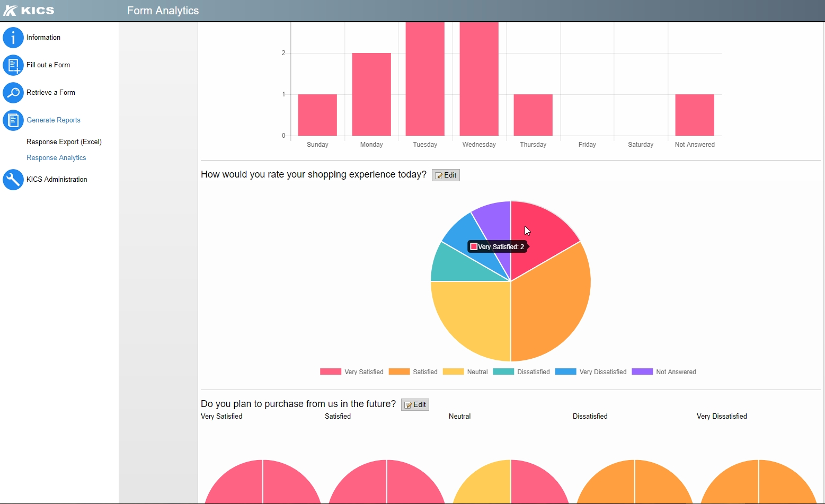Screen dimensions: 825x504
Task: Click the Sunday bar in chart
Action: point(317,115)
